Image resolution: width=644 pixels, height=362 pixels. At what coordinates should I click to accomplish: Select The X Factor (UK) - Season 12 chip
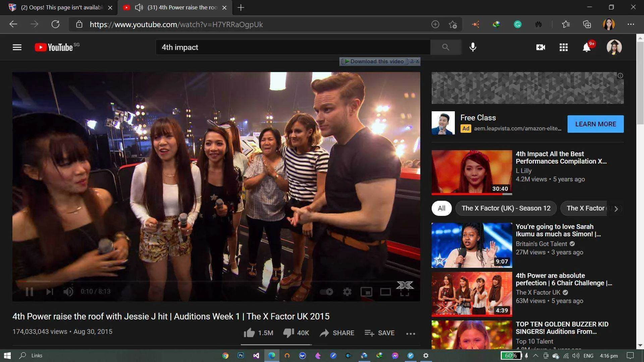pos(506,208)
